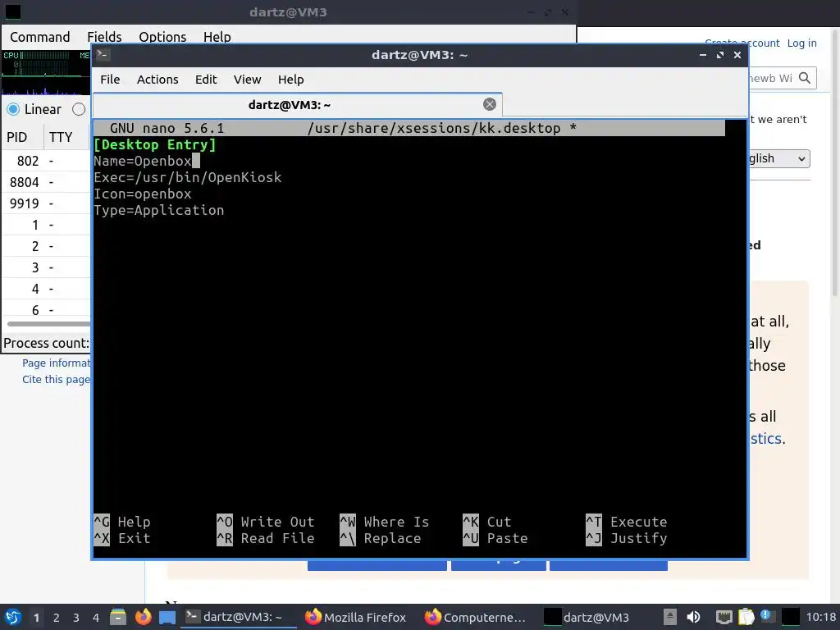Click the Exec=/usr/bin/OpenKiosk line in nano
Image resolution: width=840 pixels, height=630 pixels.
tap(188, 177)
